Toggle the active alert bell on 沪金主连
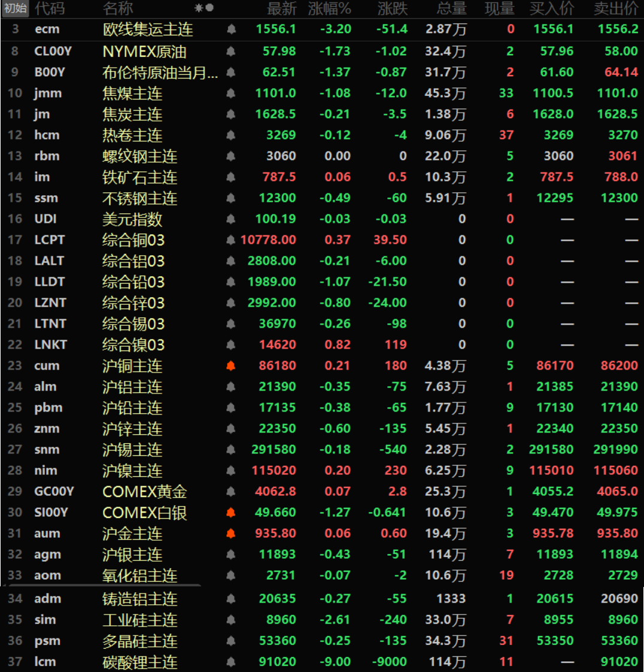644x672 pixels. tap(231, 534)
